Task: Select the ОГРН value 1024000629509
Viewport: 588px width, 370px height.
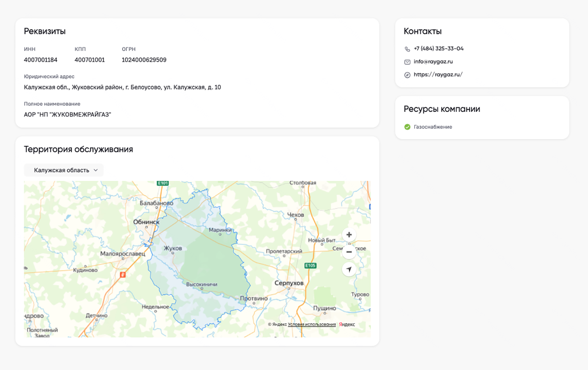Action: [144, 60]
